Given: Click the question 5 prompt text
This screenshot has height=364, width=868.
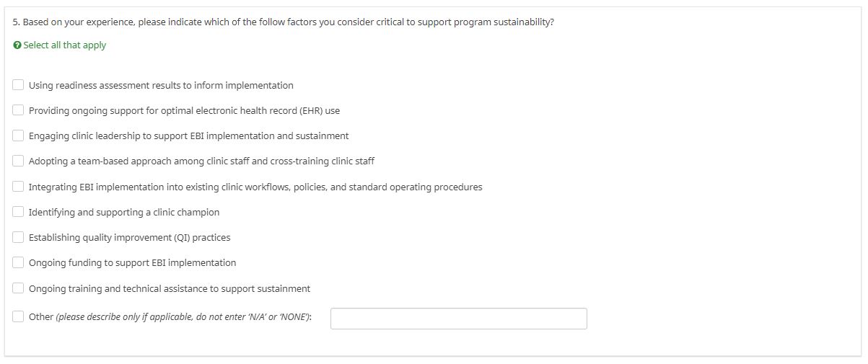Looking at the screenshot, I should point(284,22).
